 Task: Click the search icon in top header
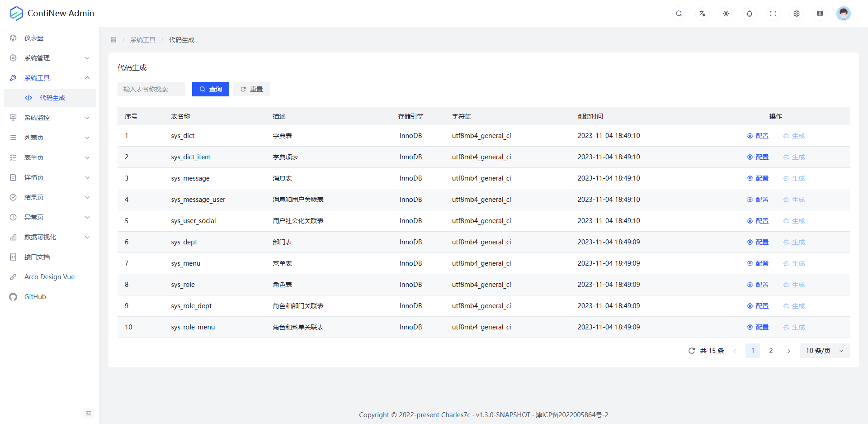pyautogui.click(x=679, y=14)
